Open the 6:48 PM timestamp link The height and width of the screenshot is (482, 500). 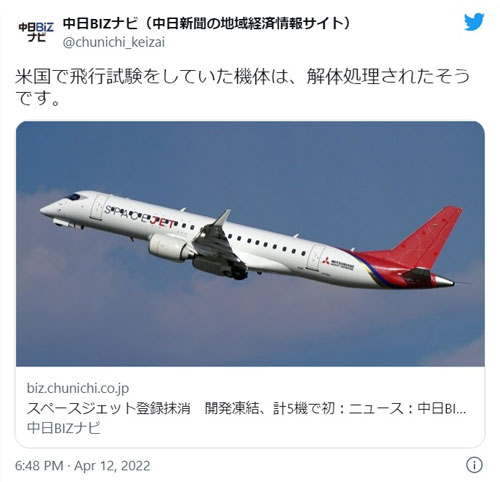pos(39,466)
